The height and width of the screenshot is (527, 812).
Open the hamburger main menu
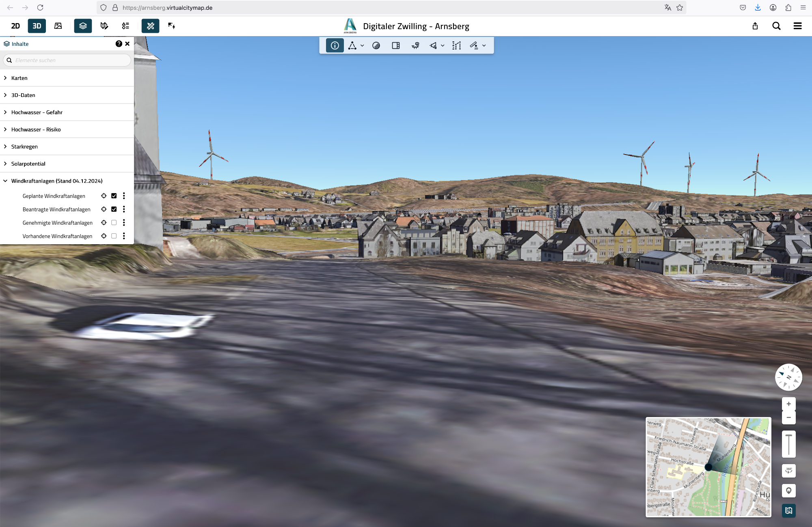pos(797,26)
